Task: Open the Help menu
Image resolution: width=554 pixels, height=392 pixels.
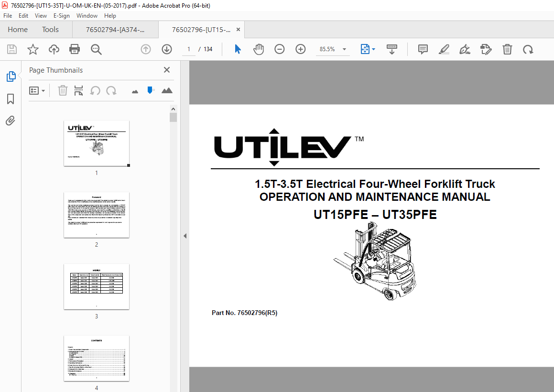Action: 110,16
